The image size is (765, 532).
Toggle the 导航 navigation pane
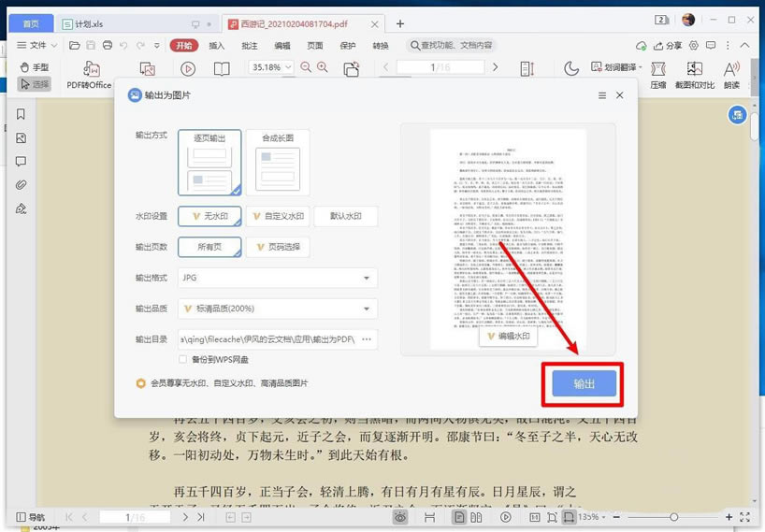pyautogui.click(x=30, y=517)
